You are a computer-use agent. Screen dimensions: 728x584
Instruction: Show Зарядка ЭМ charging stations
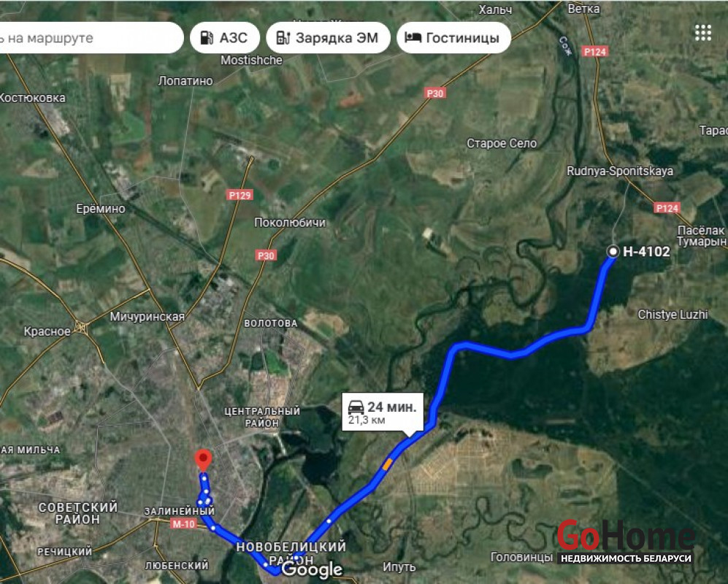pyautogui.click(x=328, y=38)
